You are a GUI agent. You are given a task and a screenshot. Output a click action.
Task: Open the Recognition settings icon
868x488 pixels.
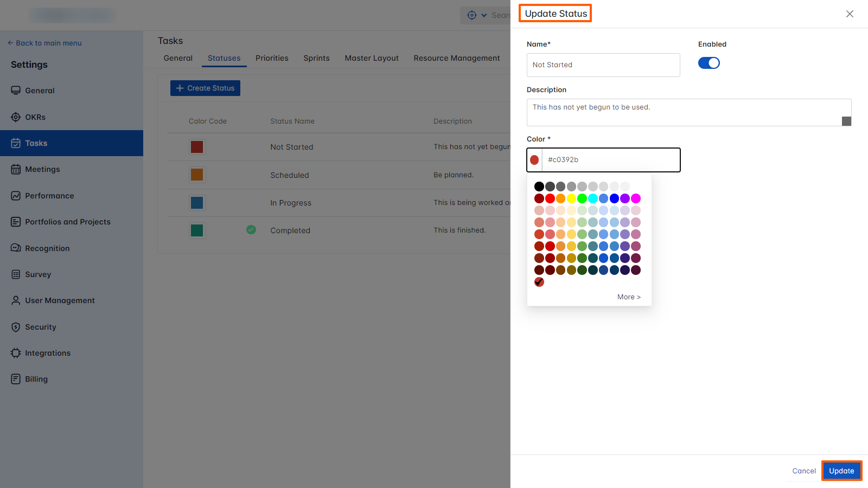[x=16, y=248]
